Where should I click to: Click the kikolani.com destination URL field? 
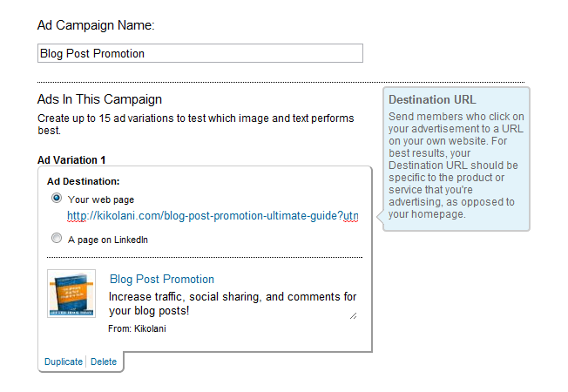(x=213, y=216)
